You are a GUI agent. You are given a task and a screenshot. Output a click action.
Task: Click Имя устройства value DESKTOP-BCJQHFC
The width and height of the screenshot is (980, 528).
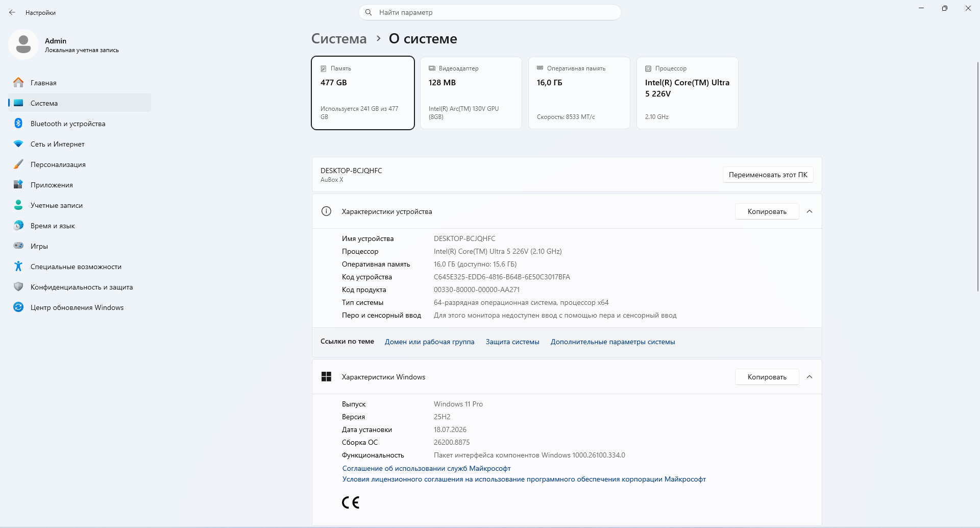(x=464, y=238)
